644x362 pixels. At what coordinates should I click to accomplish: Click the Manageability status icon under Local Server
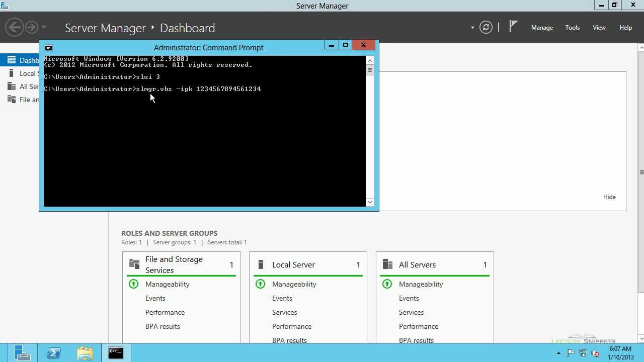point(260,284)
